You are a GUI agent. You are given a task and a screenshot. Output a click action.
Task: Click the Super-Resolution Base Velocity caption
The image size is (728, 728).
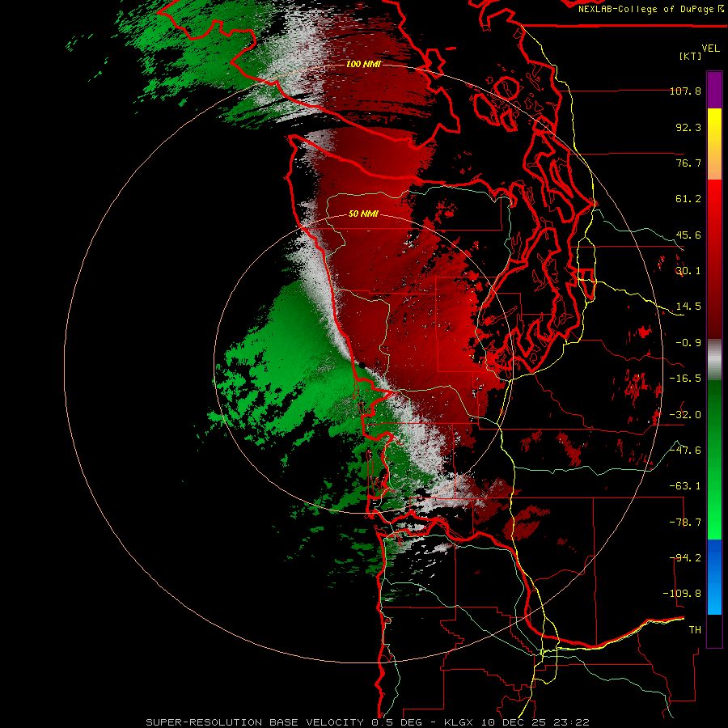(x=367, y=722)
